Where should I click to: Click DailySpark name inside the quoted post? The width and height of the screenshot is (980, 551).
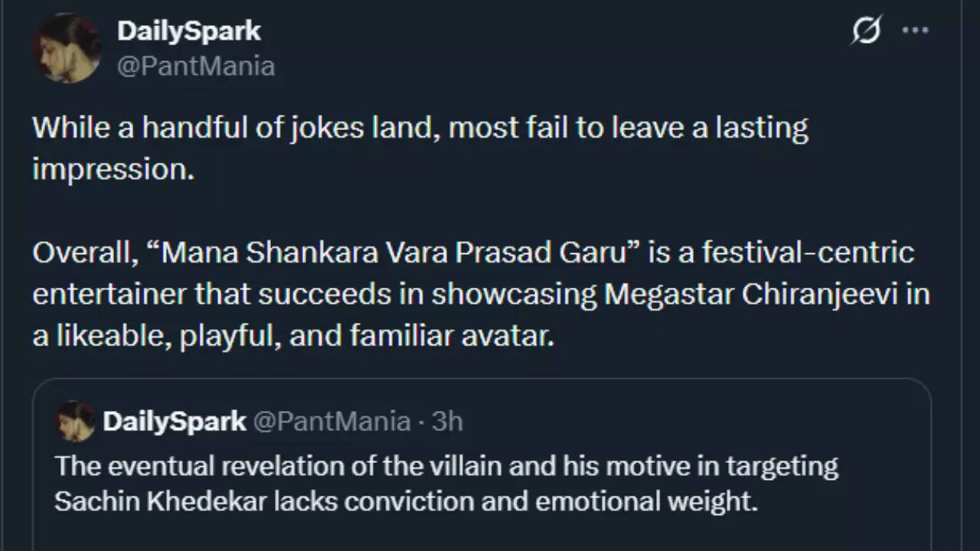pyautogui.click(x=175, y=422)
